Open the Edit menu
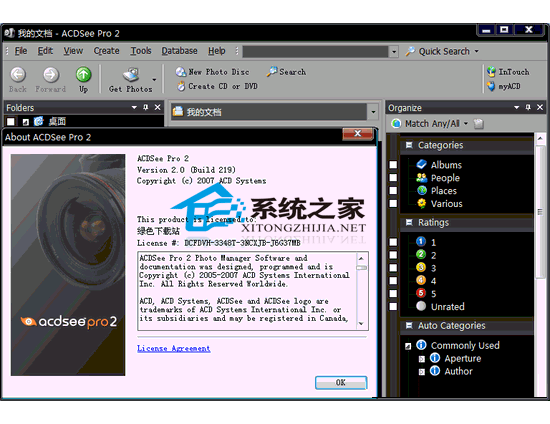 [45, 51]
